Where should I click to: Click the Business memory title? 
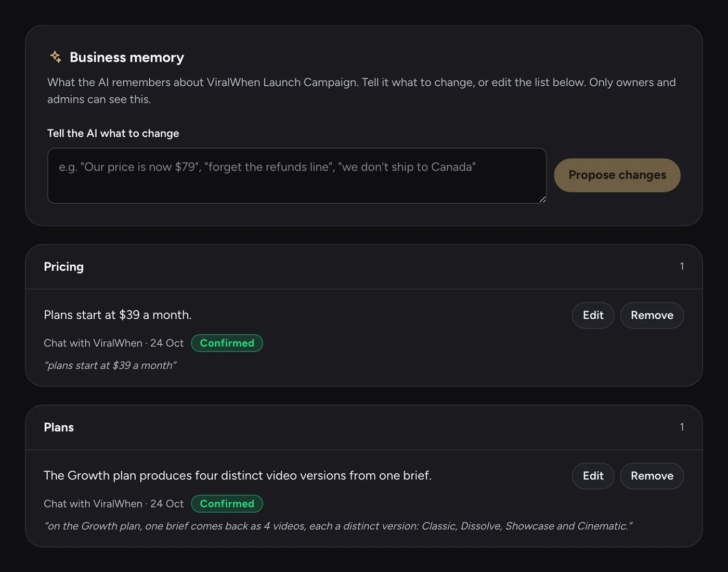127,57
